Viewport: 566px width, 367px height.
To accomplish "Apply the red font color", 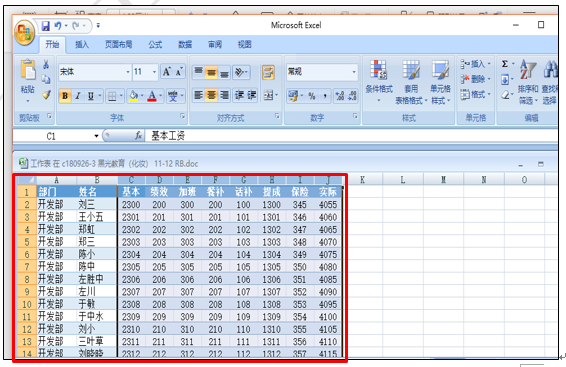I will [152, 96].
